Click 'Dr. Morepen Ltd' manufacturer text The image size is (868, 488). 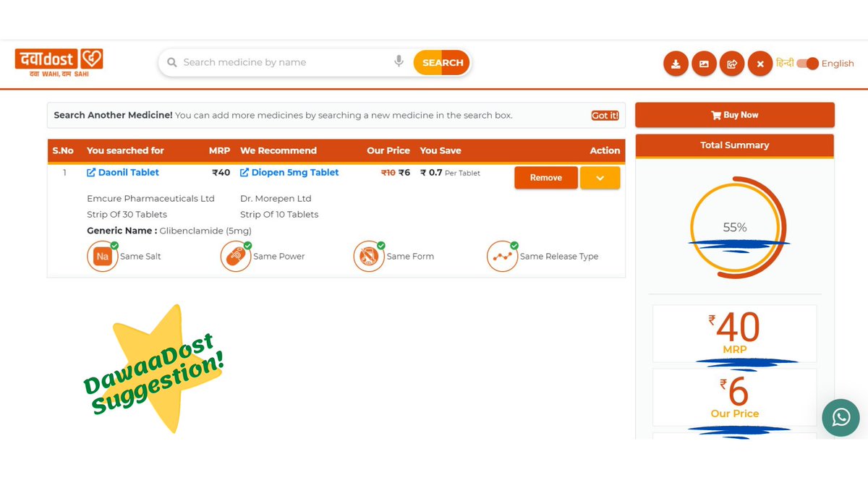(x=276, y=199)
